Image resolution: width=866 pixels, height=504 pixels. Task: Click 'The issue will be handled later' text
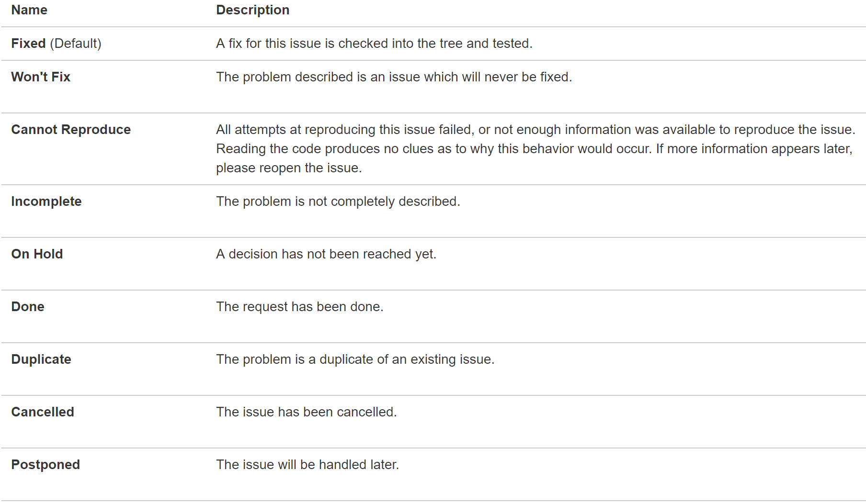coord(308,465)
